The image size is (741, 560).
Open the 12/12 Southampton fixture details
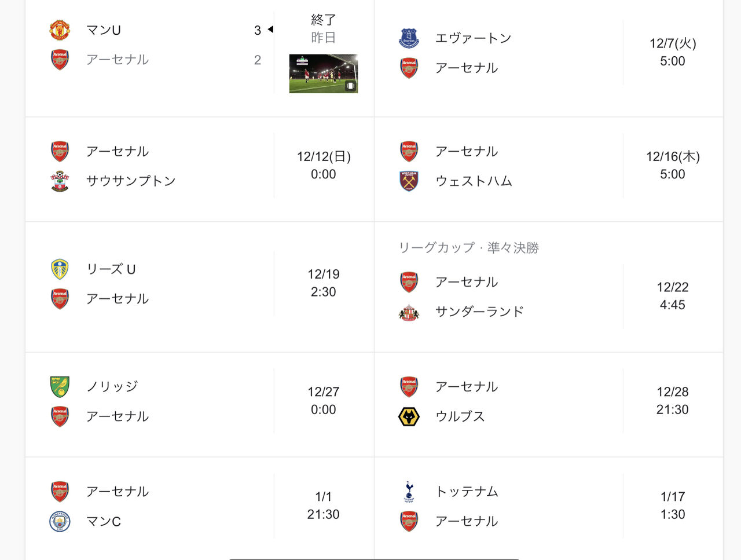point(174,166)
